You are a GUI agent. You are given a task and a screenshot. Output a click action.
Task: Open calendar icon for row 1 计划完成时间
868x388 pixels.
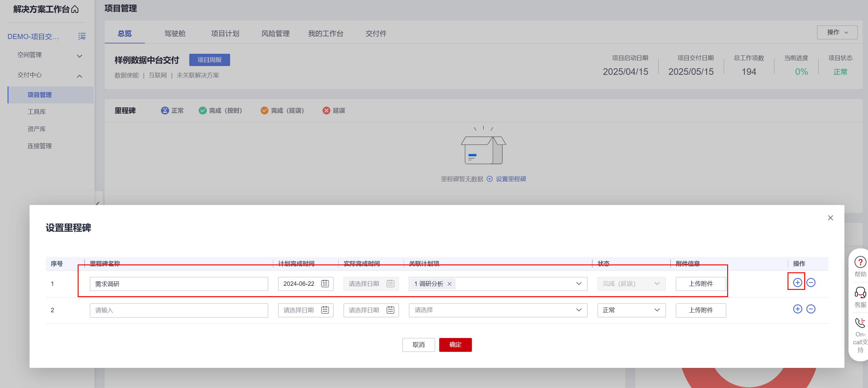point(325,284)
